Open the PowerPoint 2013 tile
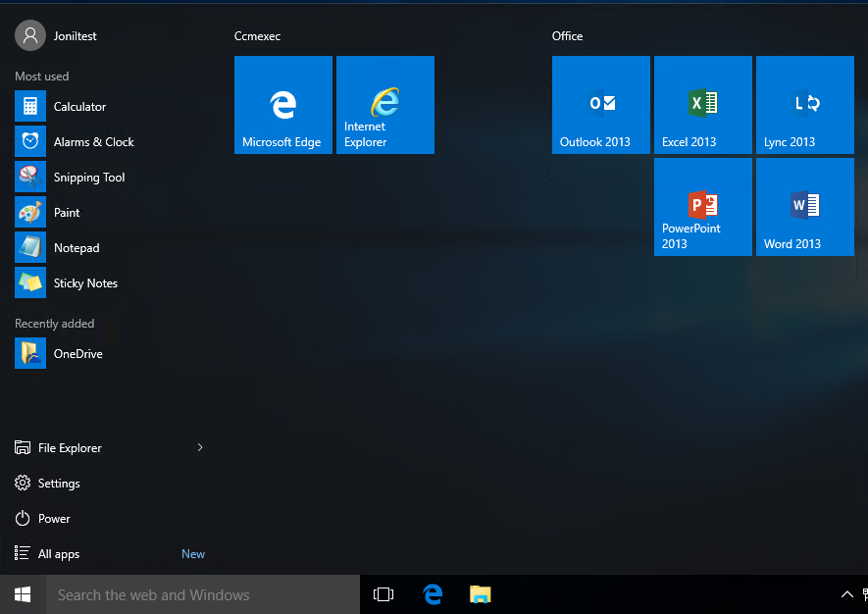Image resolution: width=868 pixels, height=614 pixels. click(702, 206)
